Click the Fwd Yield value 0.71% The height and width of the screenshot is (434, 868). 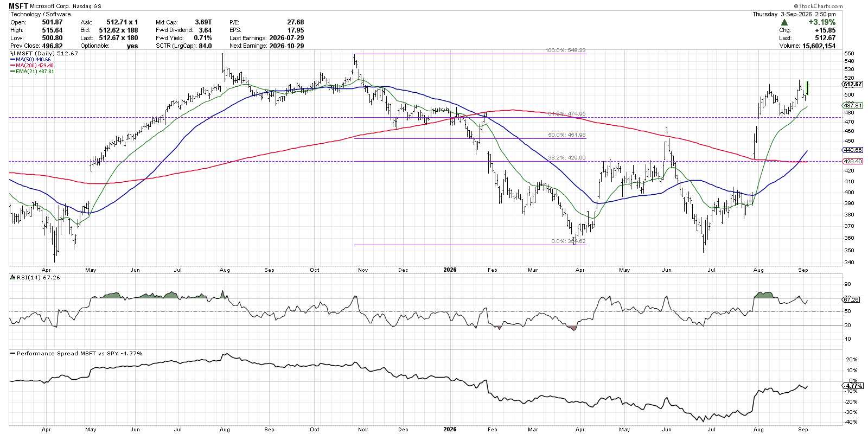pyautogui.click(x=203, y=38)
